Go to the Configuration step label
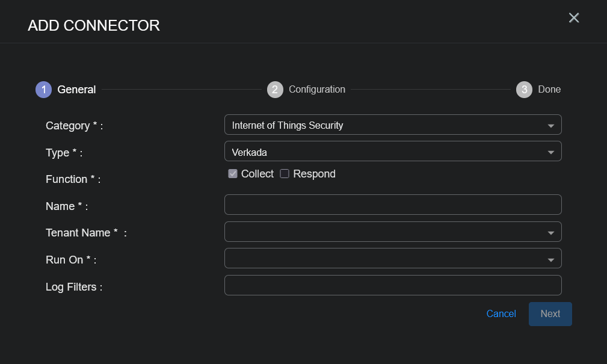Viewport: 607px width, 364px height. click(317, 90)
